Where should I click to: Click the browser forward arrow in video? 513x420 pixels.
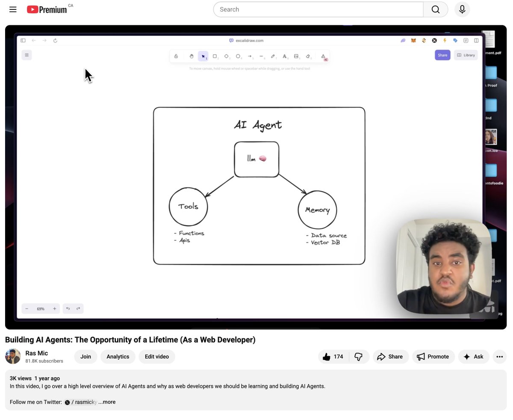point(44,41)
